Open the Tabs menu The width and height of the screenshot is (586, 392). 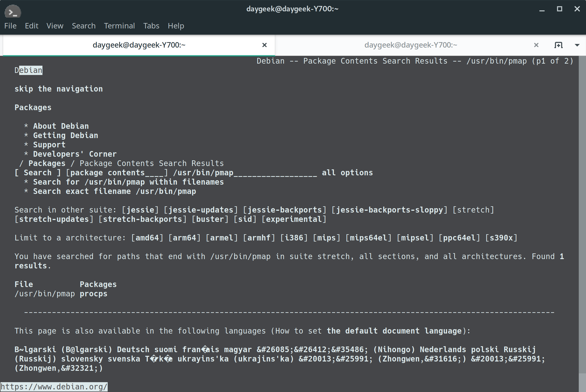(x=151, y=26)
